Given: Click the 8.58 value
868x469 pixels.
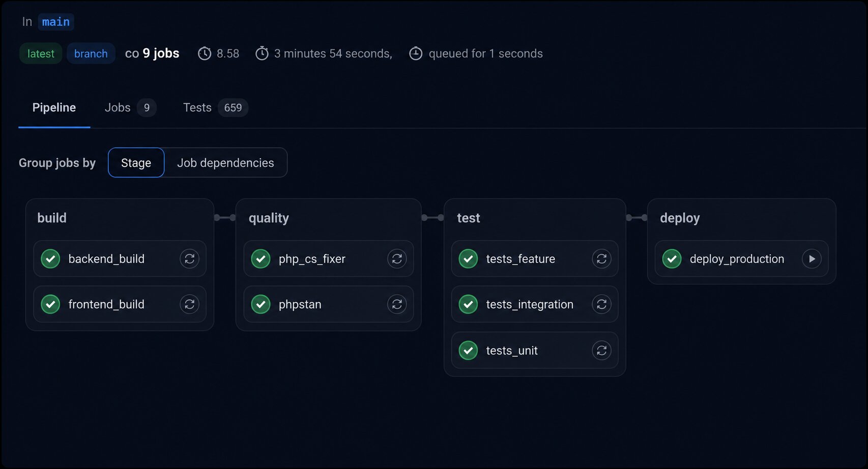Looking at the screenshot, I should click(228, 53).
